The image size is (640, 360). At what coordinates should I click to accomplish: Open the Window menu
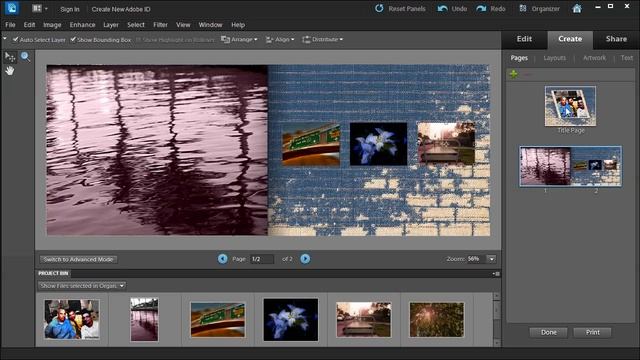pos(210,25)
